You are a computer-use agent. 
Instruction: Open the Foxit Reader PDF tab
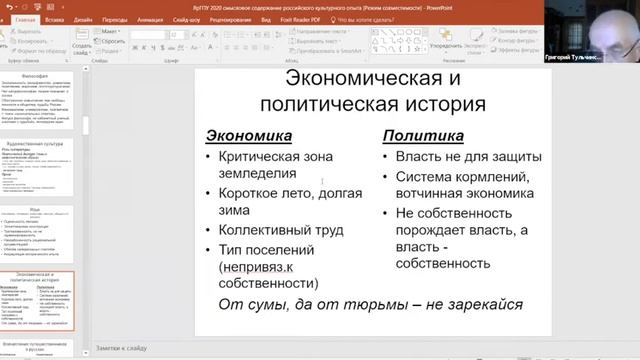[x=300, y=20]
